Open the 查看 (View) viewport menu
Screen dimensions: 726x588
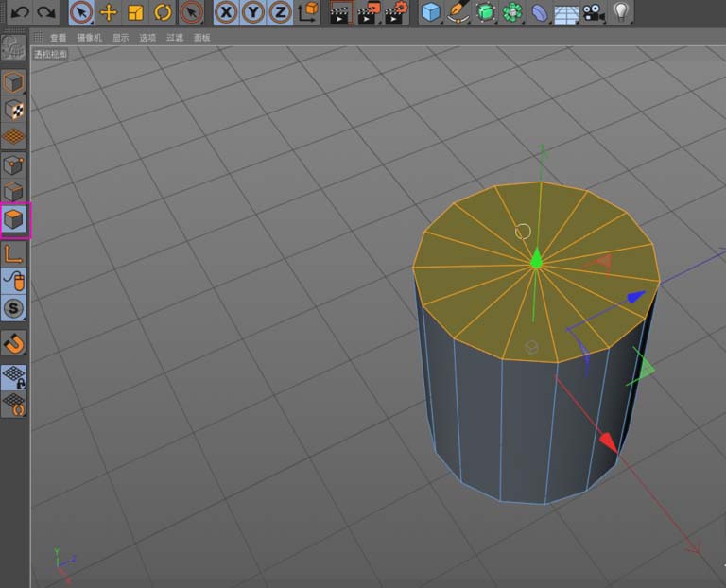(x=59, y=38)
